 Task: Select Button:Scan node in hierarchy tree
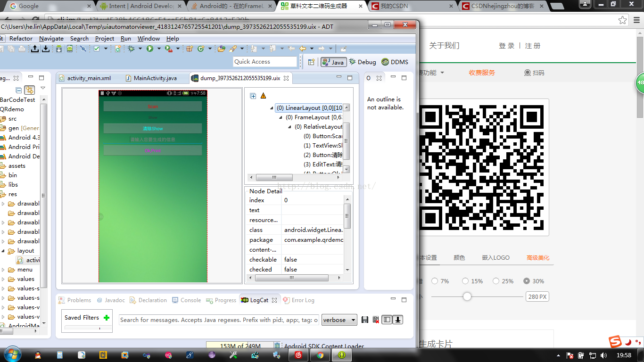(323, 136)
